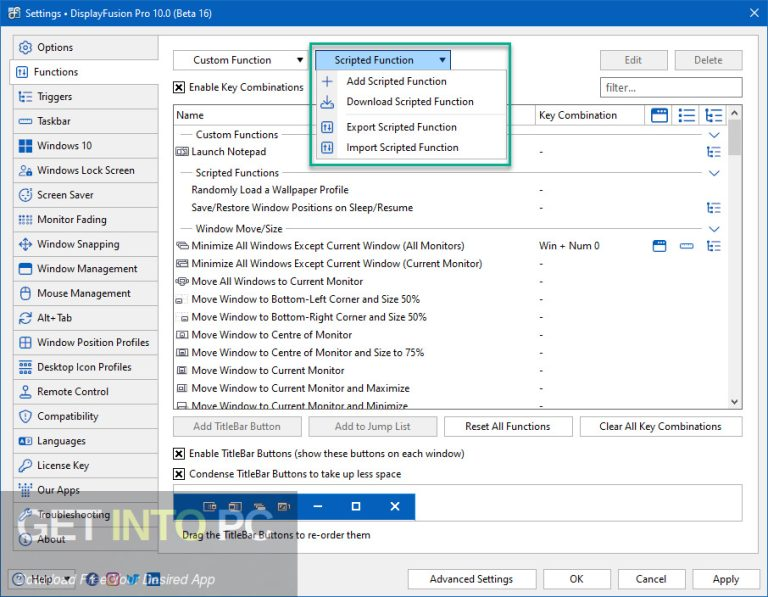Collapse the Window Move/Size group chevron
Viewport: 768px width, 597px height.
[714, 229]
